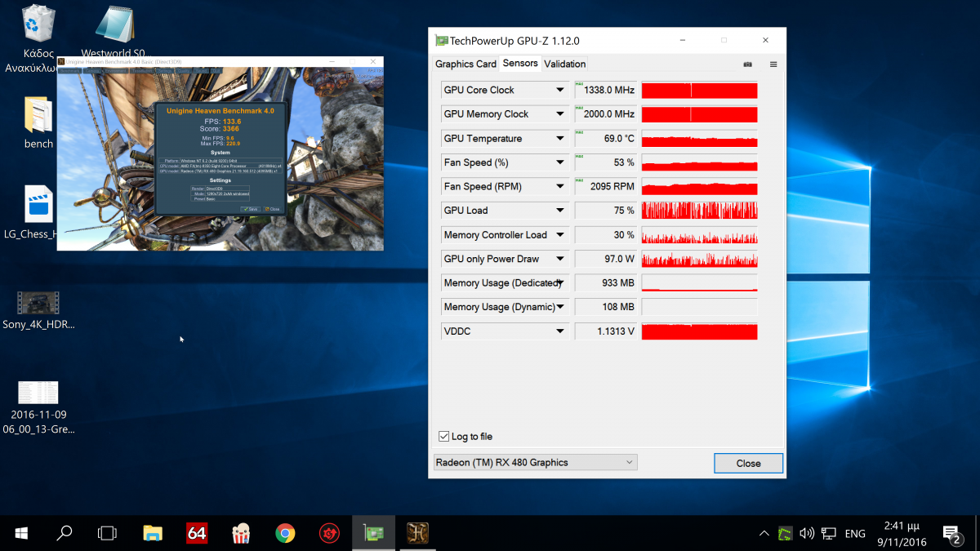
Task: Click the GPU only Power Draw graph
Action: pyautogui.click(x=699, y=259)
